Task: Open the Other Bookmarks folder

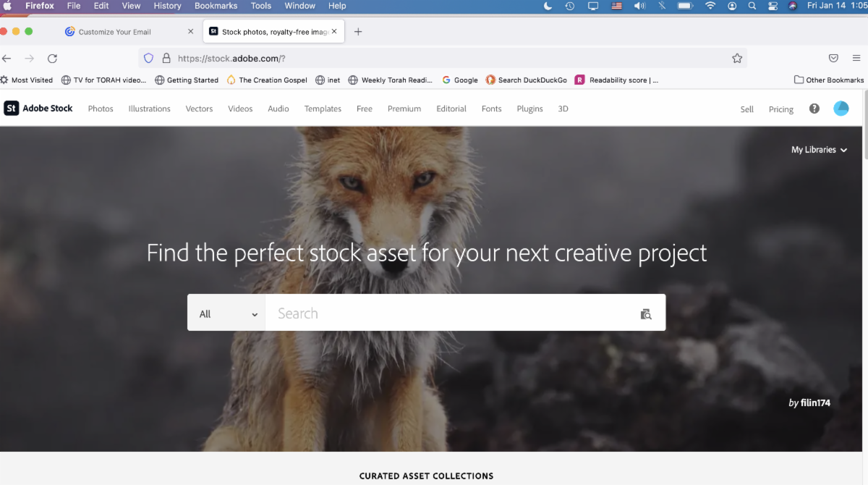Action: click(829, 80)
